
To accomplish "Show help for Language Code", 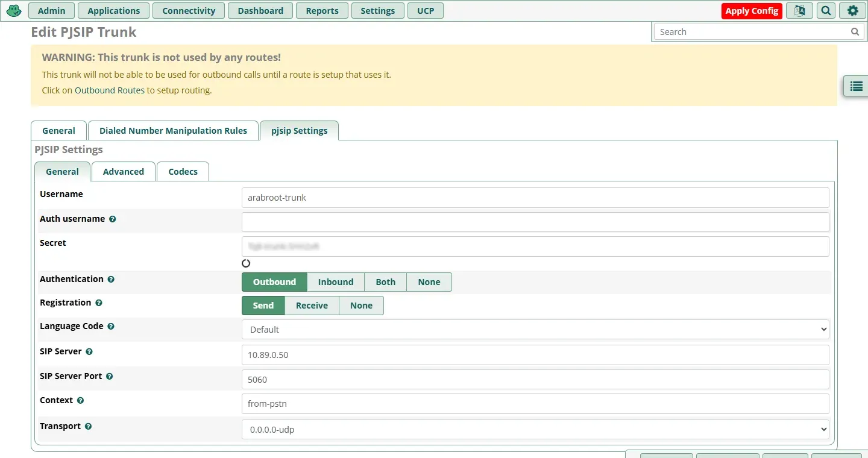I will [111, 327].
